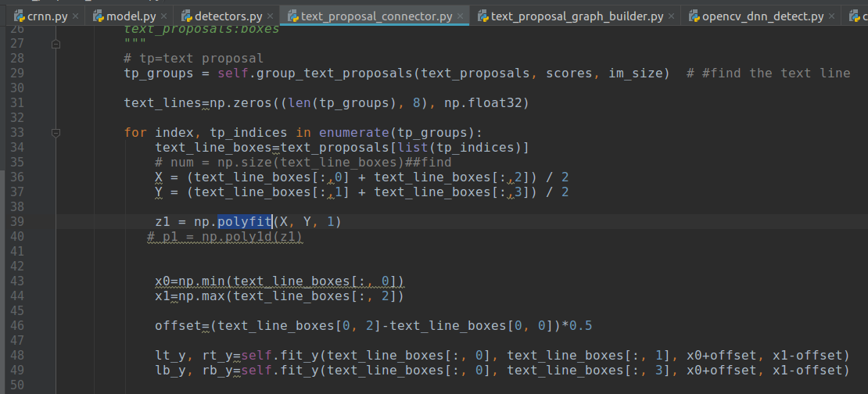This screenshot has width=868, height=394.
Task: Click the commented np.poly1d line 40
Action: coord(224,237)
